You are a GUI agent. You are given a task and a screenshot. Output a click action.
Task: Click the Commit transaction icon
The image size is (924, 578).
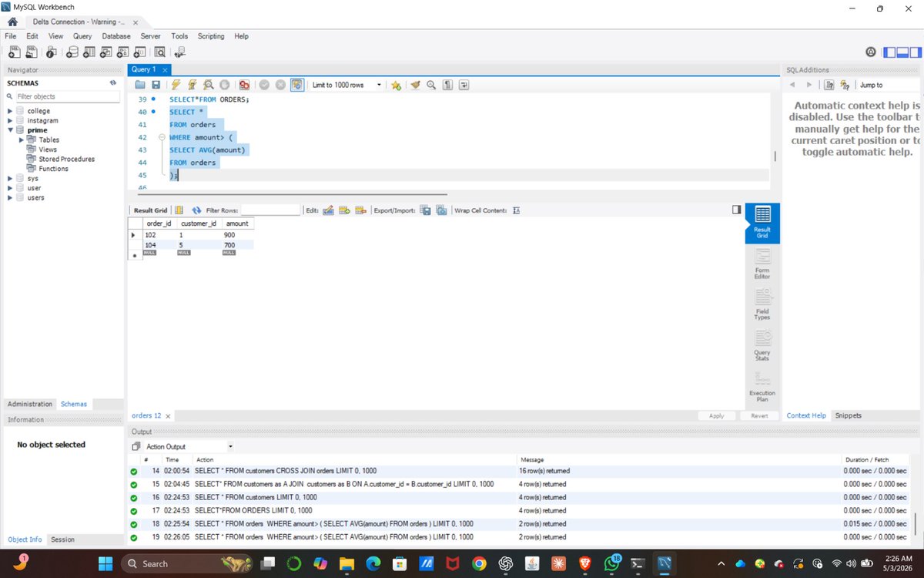[264, 85]
